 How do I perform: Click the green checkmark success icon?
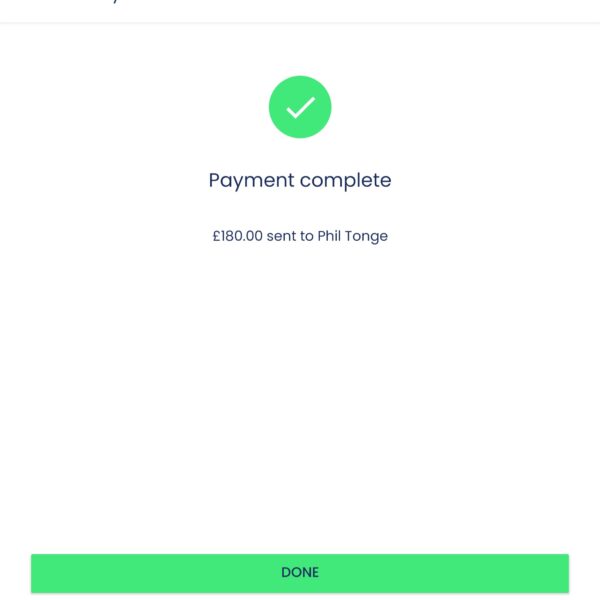300,107
